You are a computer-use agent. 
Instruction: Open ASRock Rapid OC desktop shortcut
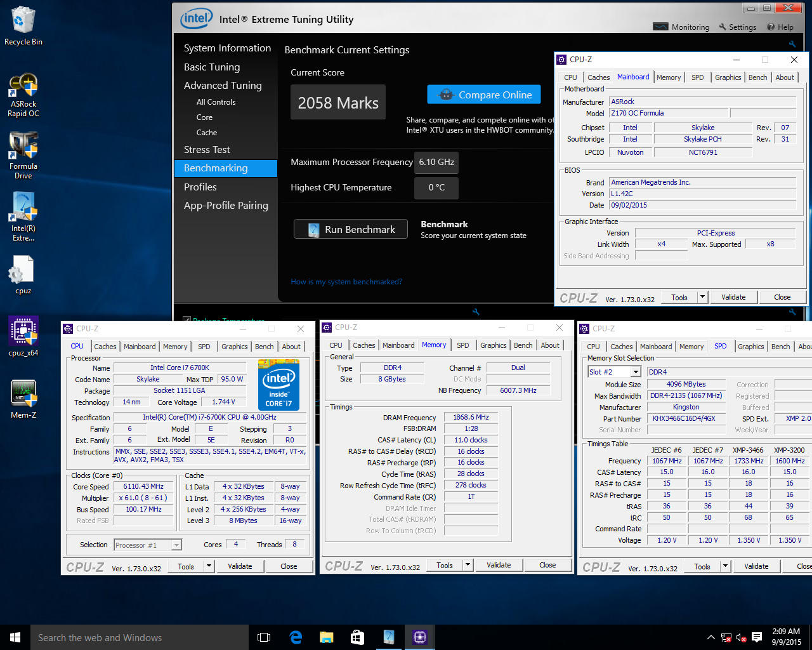pos(23,95)
